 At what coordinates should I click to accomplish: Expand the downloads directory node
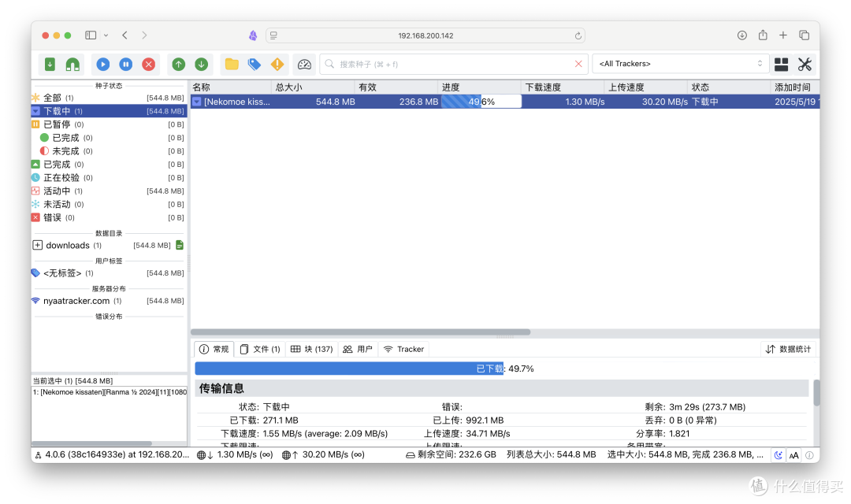38,245
